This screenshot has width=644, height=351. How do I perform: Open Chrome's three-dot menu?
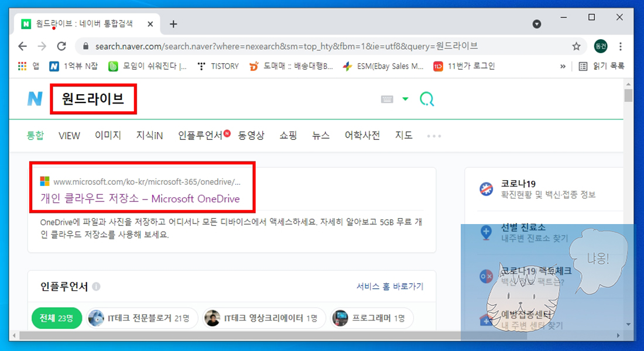point(621,46)
